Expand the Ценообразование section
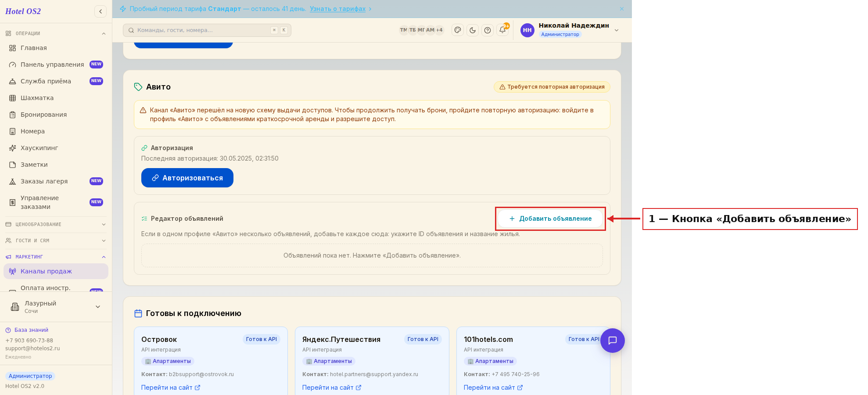The height and width of the screenshot is (395, 868). pos(56,224)
